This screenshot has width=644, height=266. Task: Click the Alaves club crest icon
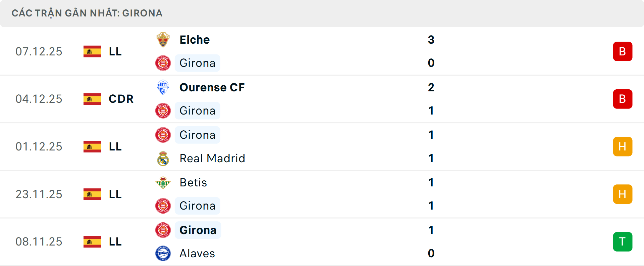163,253
